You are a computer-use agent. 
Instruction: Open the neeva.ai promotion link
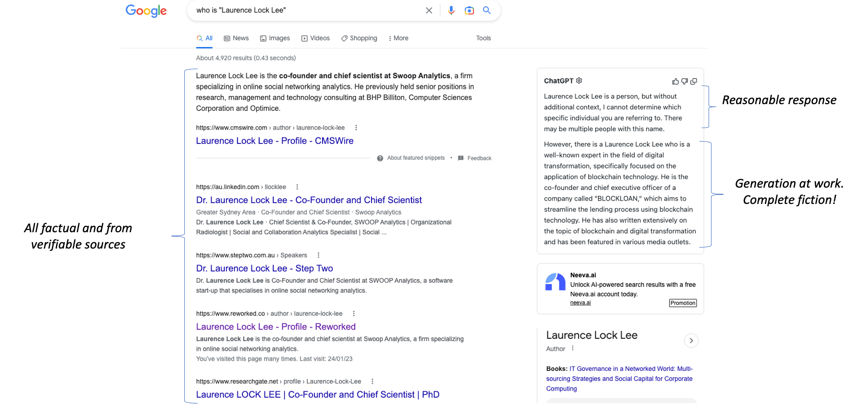pyautogui.click(x=580, y=303)
